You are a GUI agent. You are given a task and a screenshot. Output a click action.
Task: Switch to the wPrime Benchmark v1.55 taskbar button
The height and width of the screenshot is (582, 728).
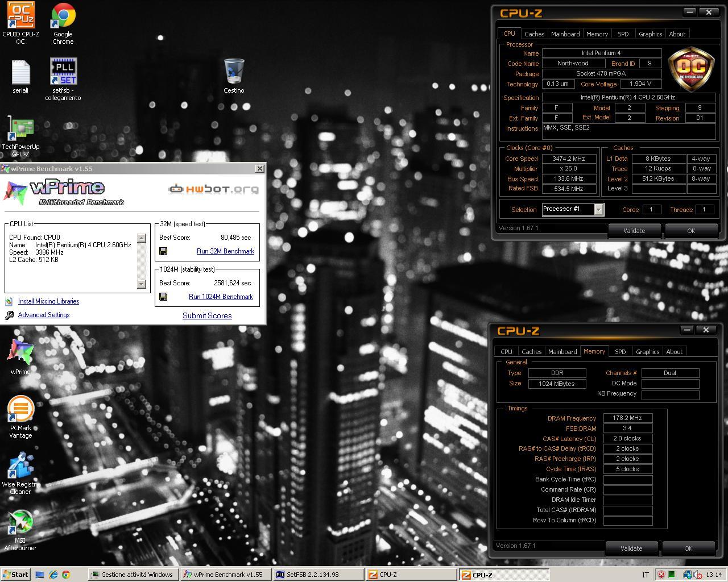(226, 575)
